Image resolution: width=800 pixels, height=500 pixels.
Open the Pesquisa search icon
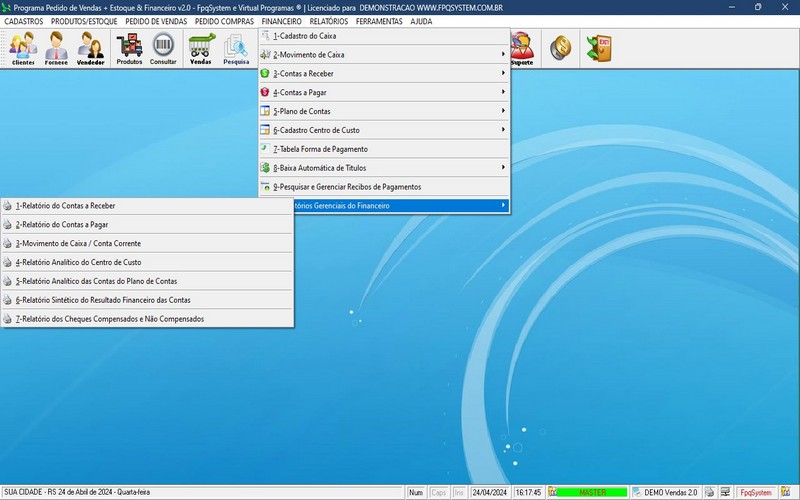click(236, 48)
